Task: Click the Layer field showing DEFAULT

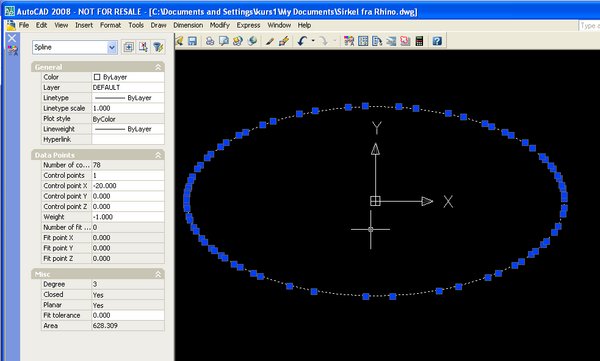Action: point(128,88)
